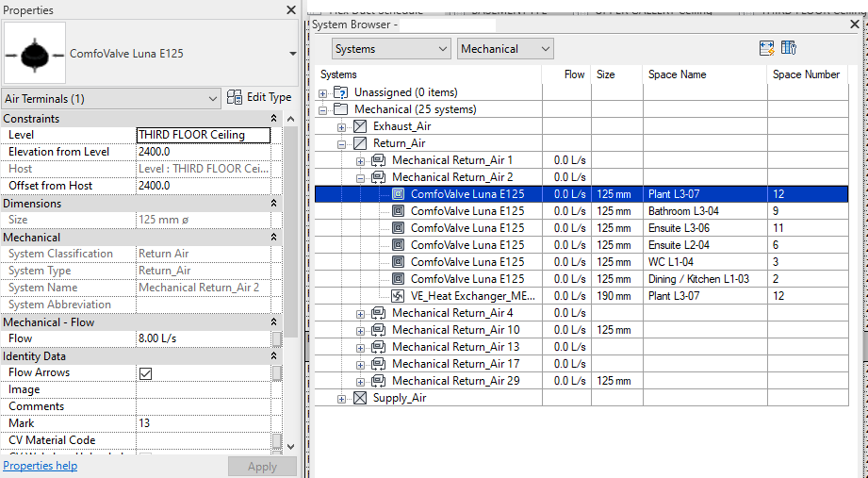Collapse Mechanical Return_Air 2
This screenshot has height=478, width=868.
360,178
